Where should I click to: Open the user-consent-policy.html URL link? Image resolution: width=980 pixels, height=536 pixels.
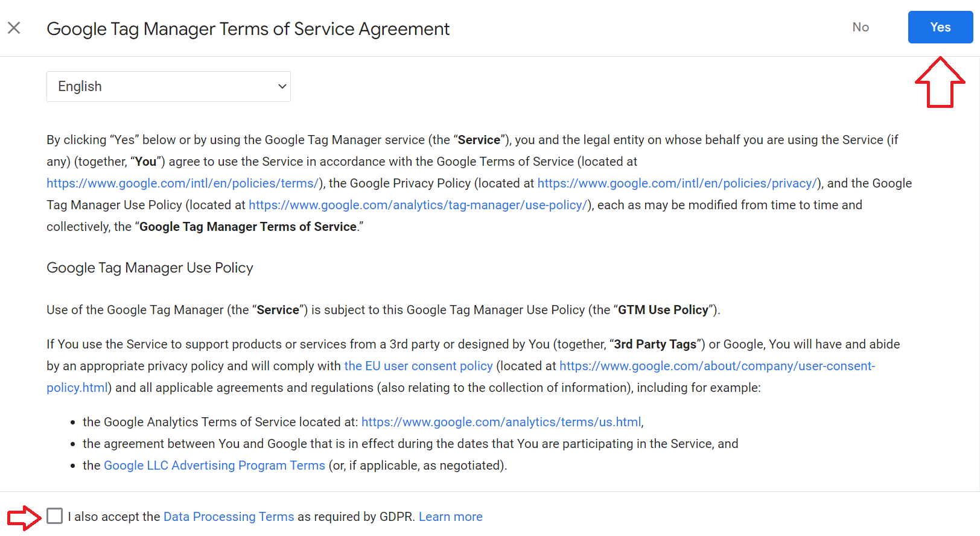[717, 366]
